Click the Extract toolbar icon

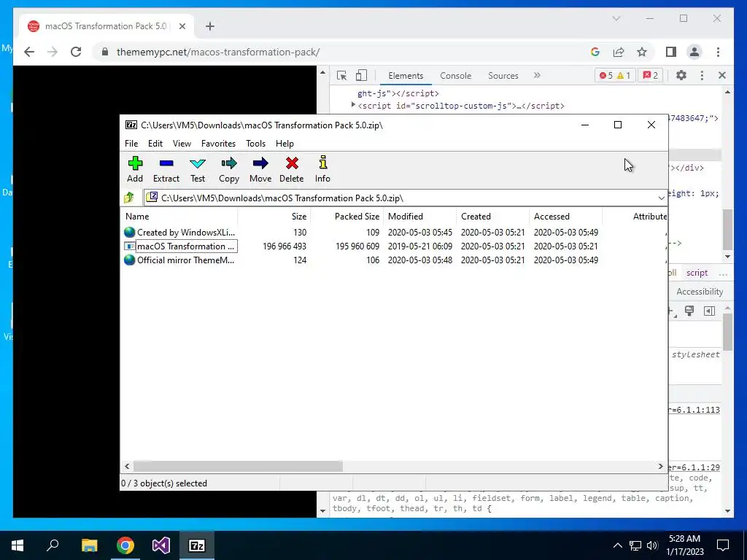(x=166, y=169)
